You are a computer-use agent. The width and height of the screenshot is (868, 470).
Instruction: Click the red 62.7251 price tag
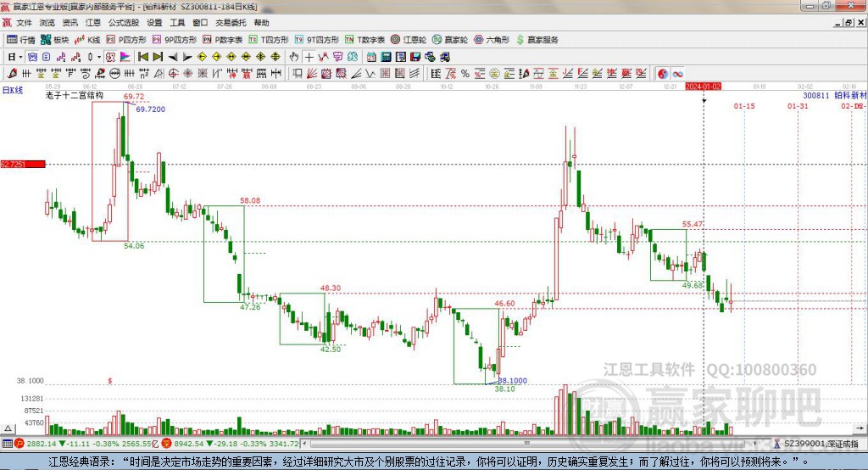[23, 164]
